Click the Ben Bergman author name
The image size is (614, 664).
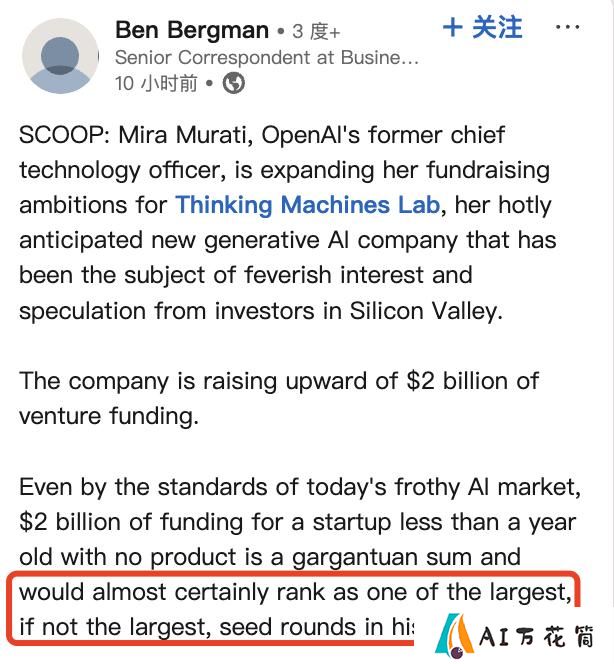192,30
